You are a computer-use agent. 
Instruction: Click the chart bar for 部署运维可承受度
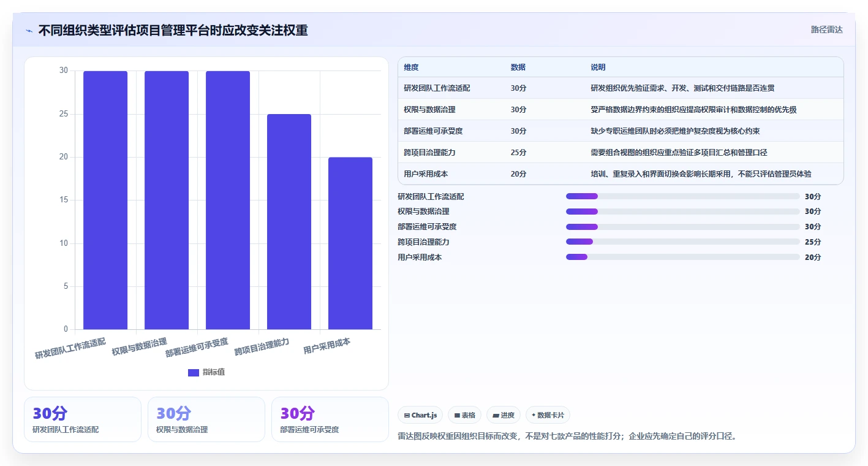click(x=228, y=201)
